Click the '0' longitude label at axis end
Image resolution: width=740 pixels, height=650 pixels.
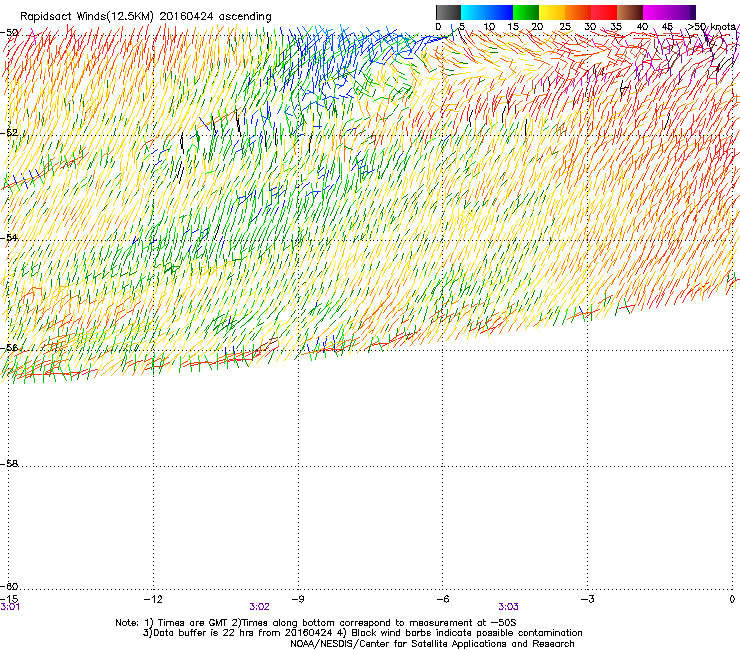point(732,599)
